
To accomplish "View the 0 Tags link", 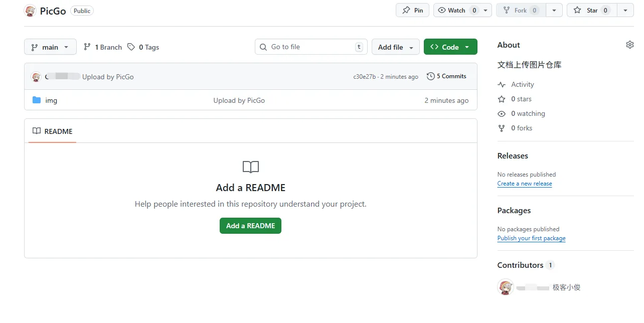I will tap(143, 47).
